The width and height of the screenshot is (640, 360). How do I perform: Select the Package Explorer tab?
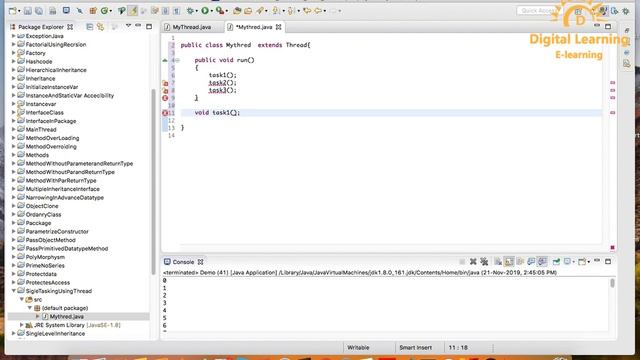pos(41,27)
